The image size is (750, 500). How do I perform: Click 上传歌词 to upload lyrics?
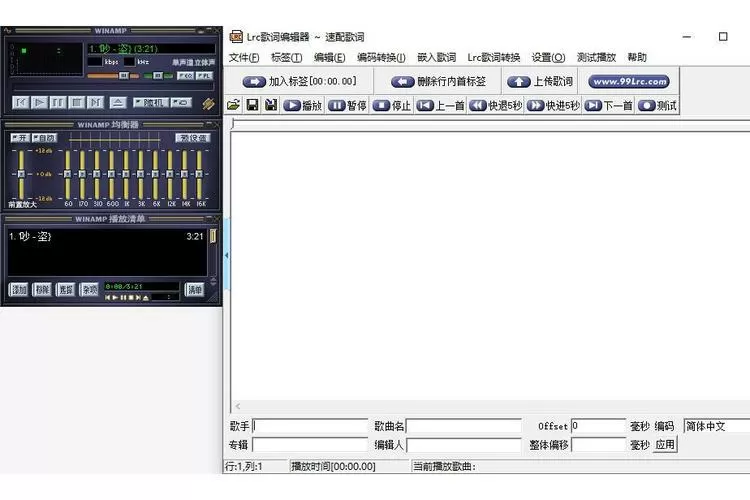tap(540, 81)
